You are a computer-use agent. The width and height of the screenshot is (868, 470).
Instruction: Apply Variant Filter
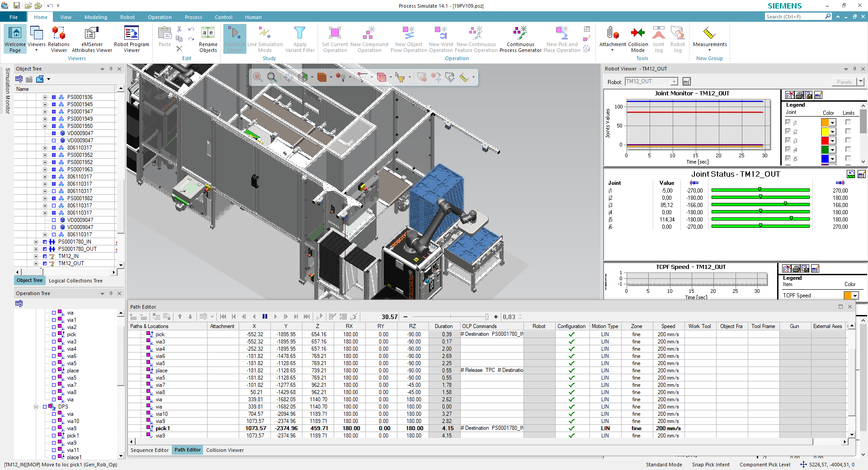coord(300,39)
